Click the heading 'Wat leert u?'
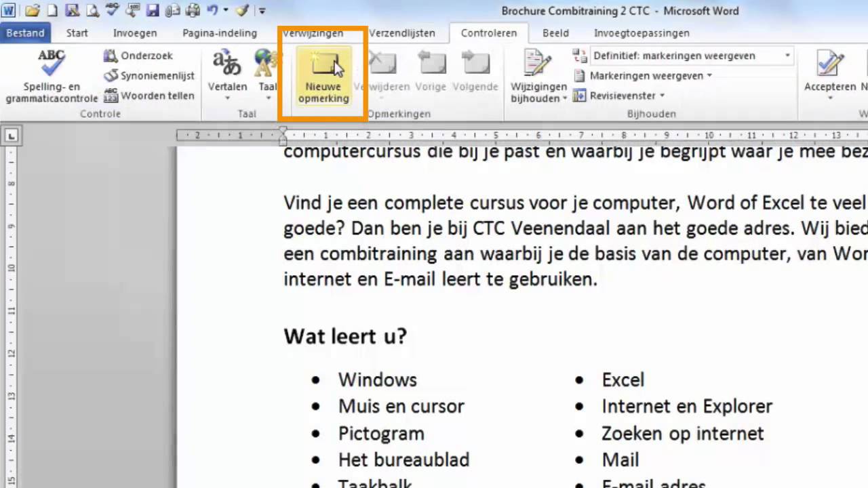 tap(345, 336)
